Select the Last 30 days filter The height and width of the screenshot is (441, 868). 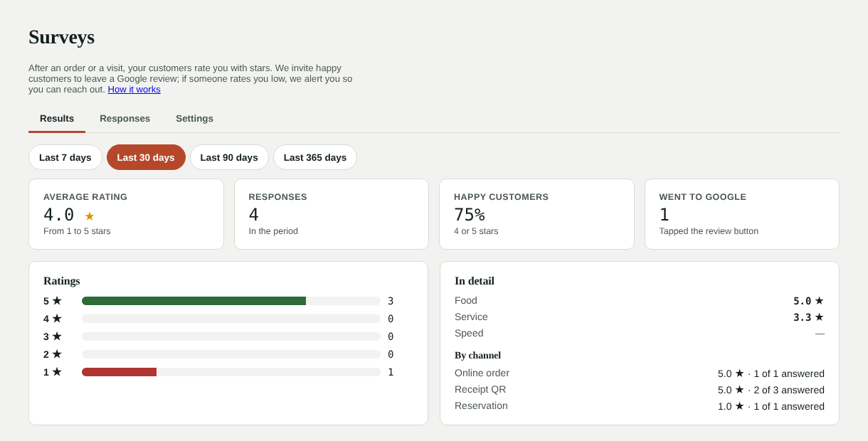(x=146, y=157)
